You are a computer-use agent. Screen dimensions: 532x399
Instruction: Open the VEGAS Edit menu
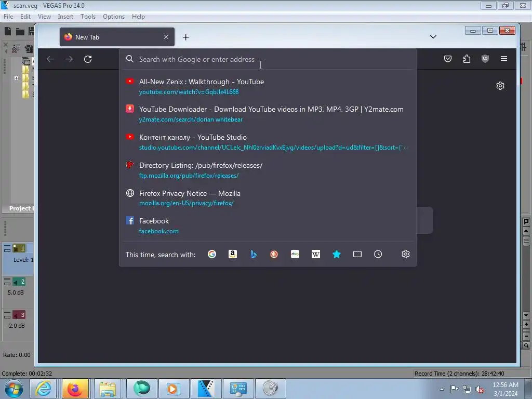pyautogui.click(x=25, y=17)
